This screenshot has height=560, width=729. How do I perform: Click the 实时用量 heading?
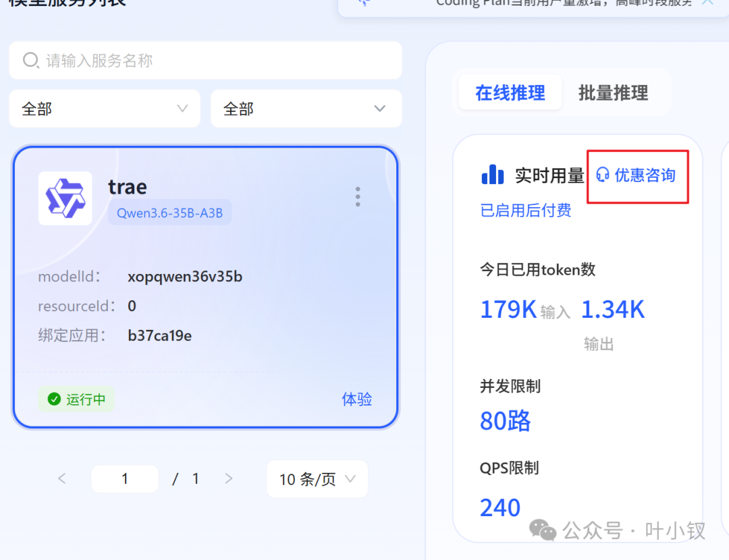549,175
